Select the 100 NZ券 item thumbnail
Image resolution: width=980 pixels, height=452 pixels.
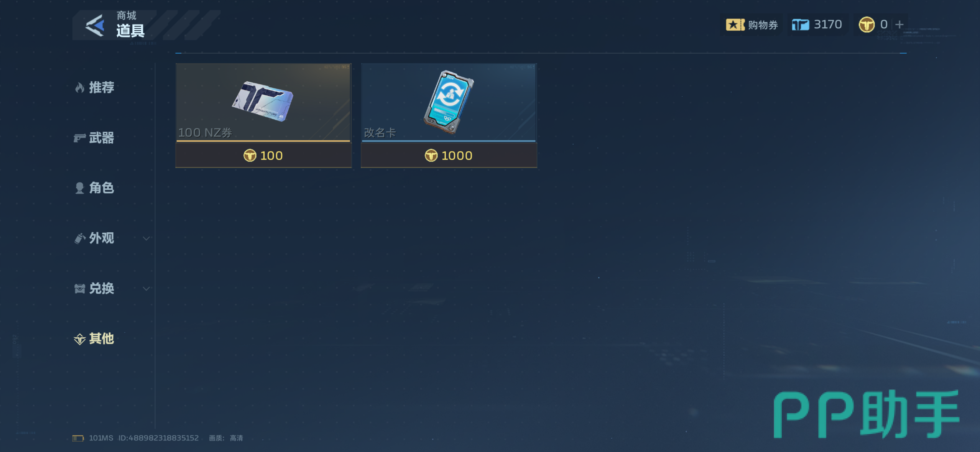(264, 102)
